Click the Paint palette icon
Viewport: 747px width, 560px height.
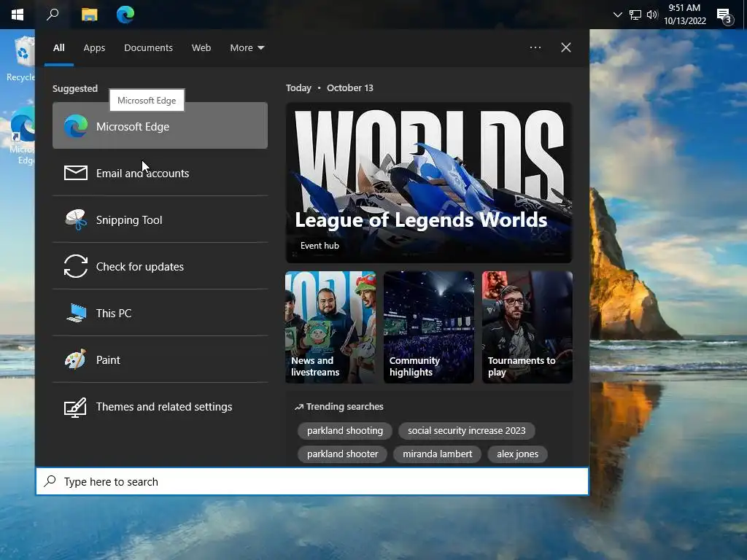coord(76,359)
